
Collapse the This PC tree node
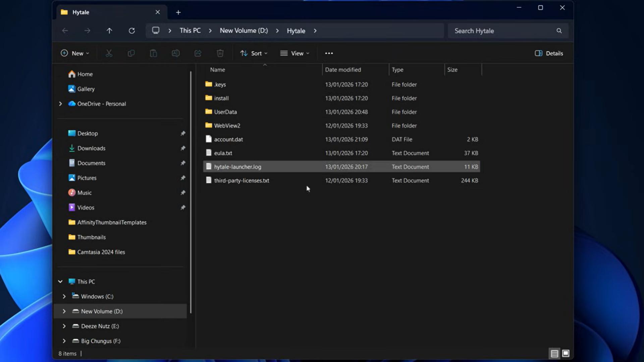pos(60,282)
